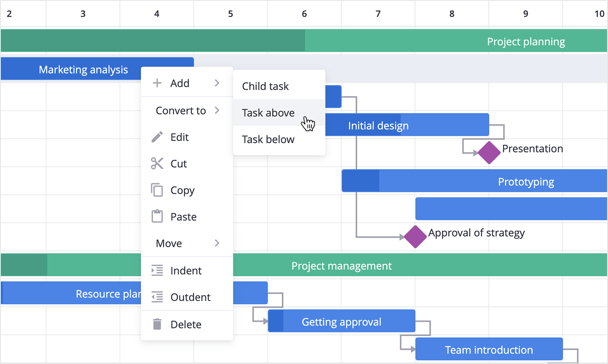Select the Getting approval task bar

(341, 321)
